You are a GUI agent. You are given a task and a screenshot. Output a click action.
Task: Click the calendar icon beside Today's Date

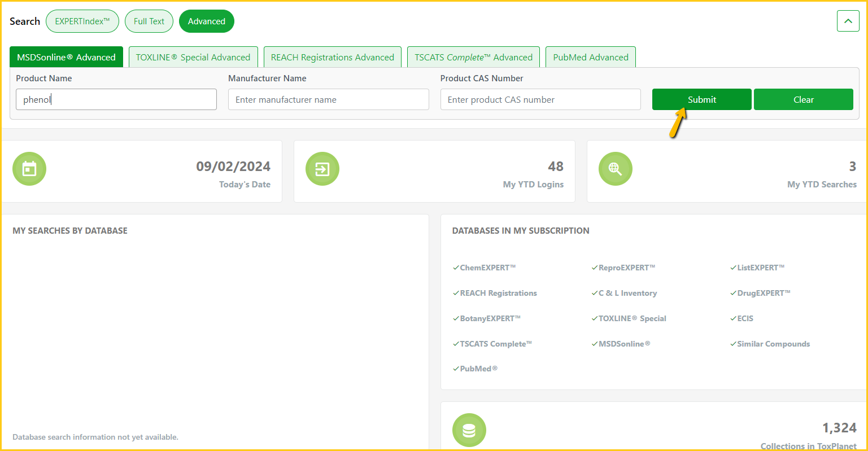point(29,169)
